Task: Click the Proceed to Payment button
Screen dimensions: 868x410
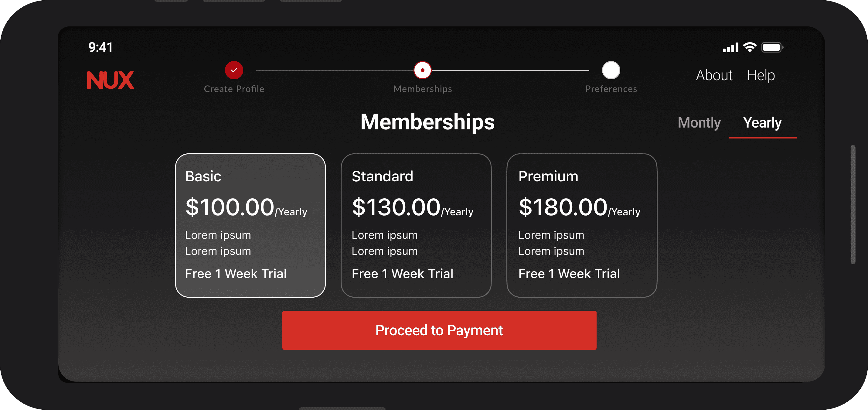Action: point(439,330)
